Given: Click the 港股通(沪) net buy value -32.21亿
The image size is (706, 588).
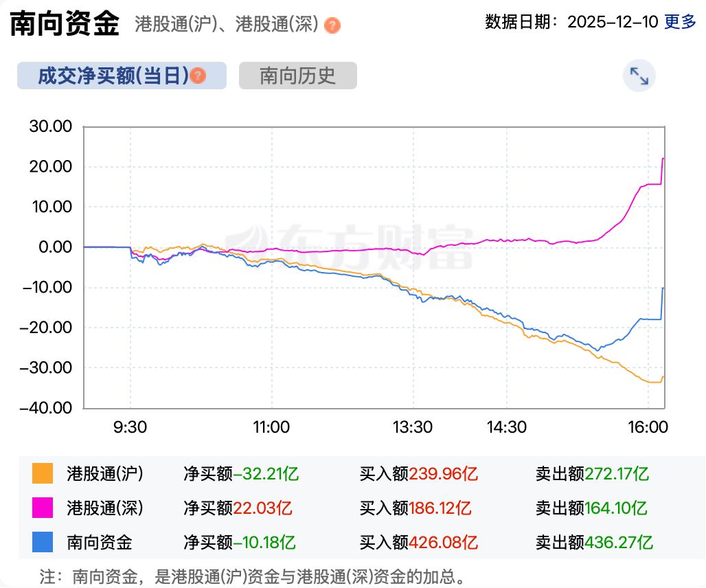Looking at the screenshot, I should (266, 474).
